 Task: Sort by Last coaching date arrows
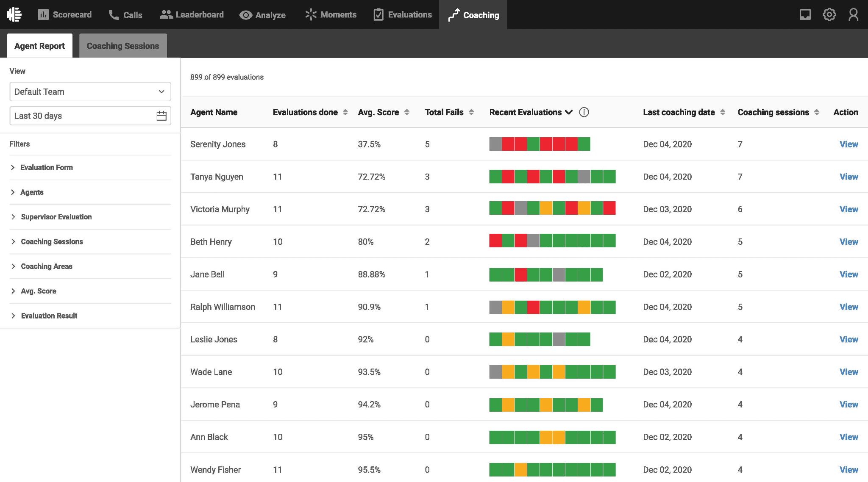723,112
